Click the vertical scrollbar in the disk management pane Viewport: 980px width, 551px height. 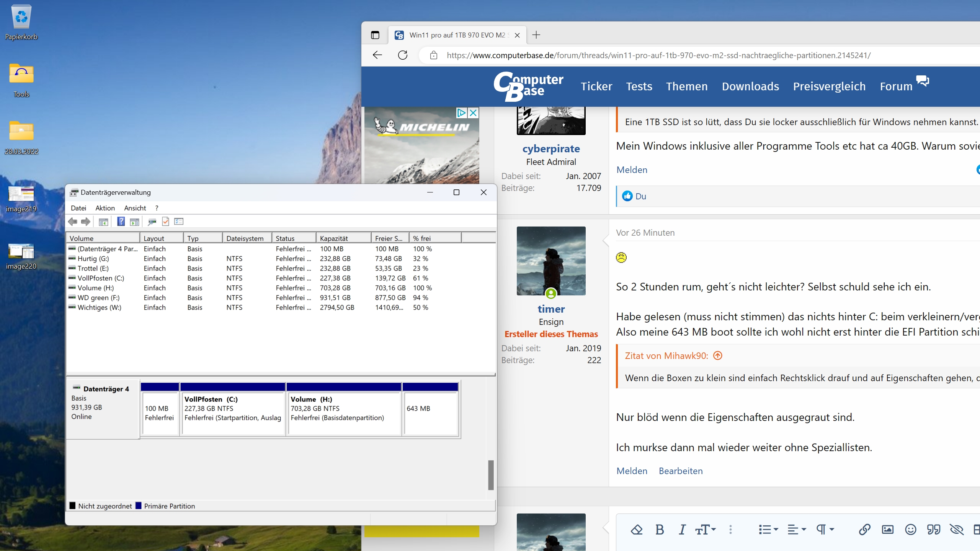pos(491,475)
